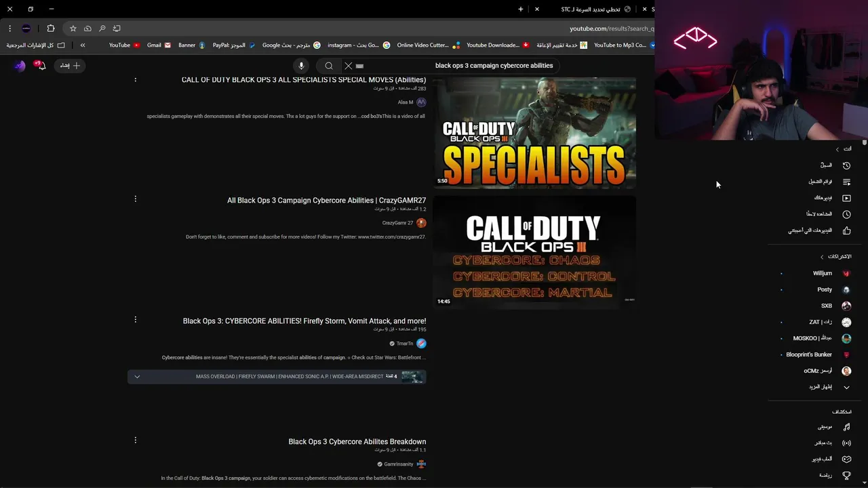Open the Playlists item in the sidebar

pos(829,182)
